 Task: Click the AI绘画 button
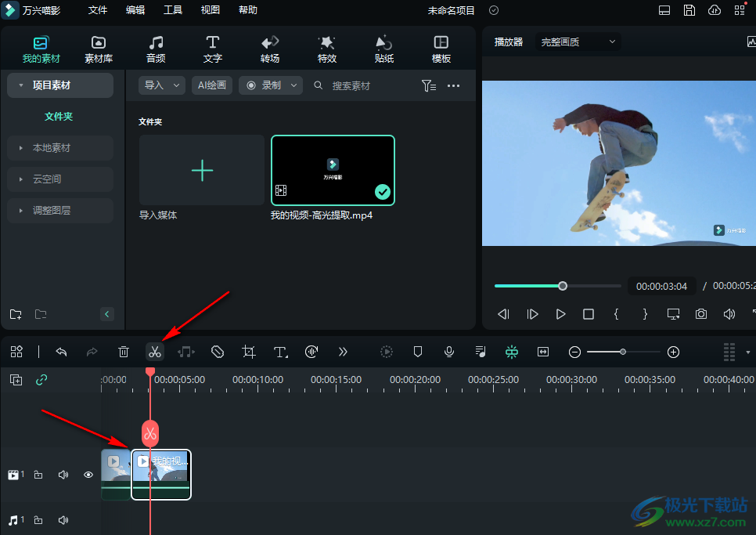[211, 85]
